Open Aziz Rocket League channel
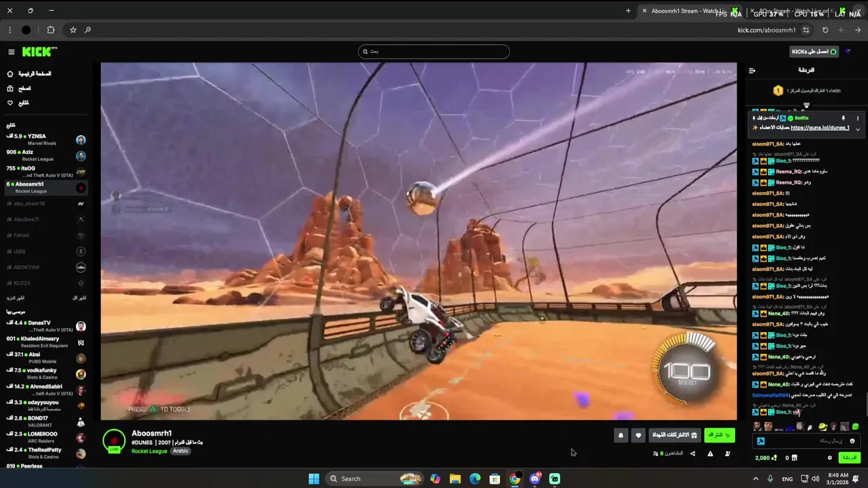The width and height of the screenshot is (868, 488). (x=46, y=155)
